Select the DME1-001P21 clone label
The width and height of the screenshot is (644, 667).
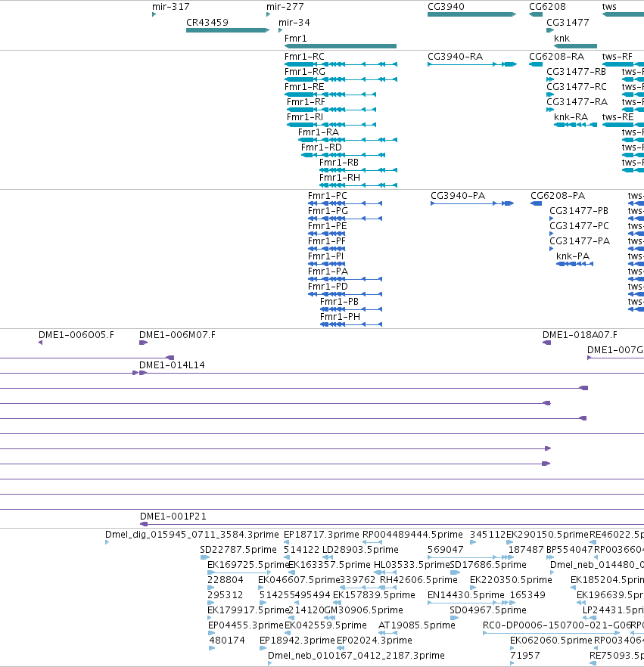(x=173, y=517)
